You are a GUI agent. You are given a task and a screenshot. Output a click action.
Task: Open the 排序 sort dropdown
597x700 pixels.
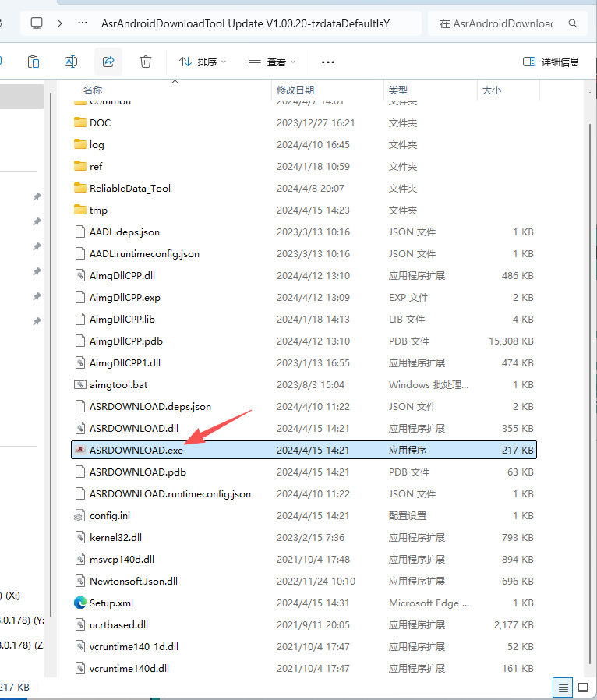[203, 62]
